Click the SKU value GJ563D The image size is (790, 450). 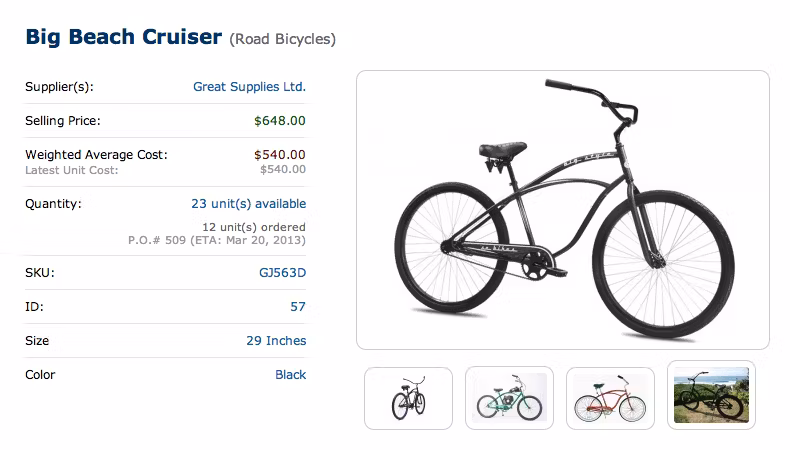pyautogui.click(x=282, y=273)
